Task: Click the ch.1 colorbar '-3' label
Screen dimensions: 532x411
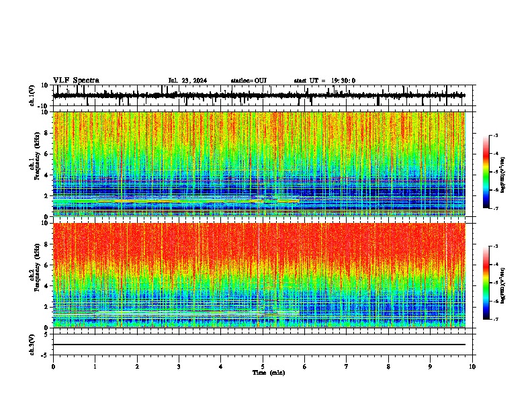Action: click(496, 135)
